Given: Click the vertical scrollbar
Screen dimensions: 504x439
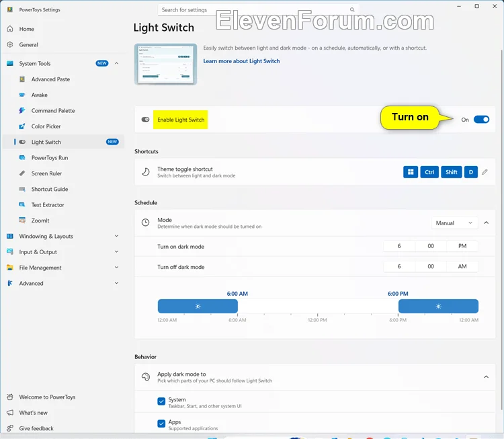Looking at the screenshot, I should point(502,230).
